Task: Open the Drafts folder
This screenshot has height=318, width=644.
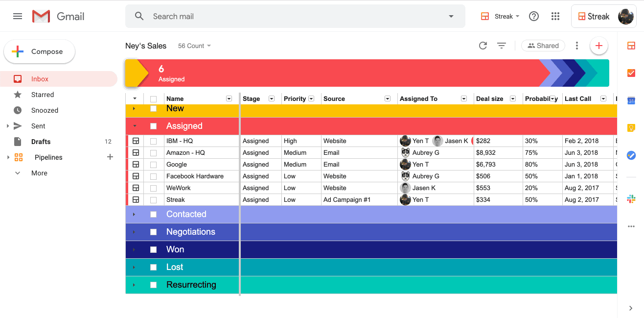Action: (59, 142)
